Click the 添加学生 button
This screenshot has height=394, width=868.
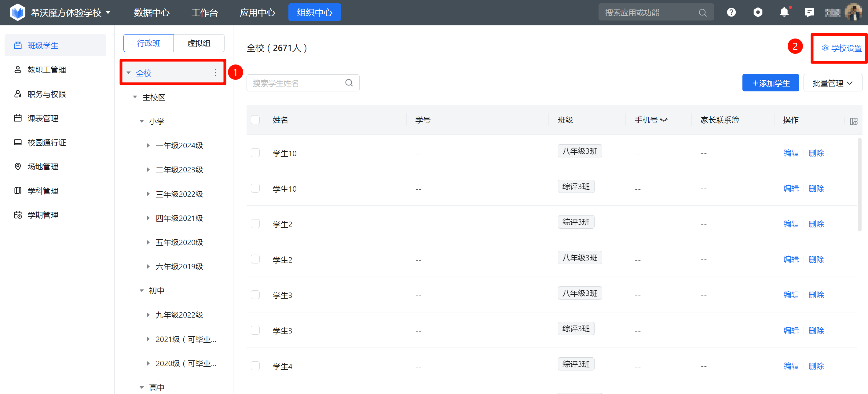point(771,83)
